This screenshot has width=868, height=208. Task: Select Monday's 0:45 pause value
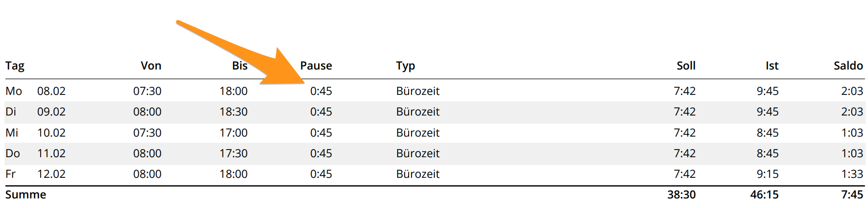pyautogui.click(x=321, y=91)
